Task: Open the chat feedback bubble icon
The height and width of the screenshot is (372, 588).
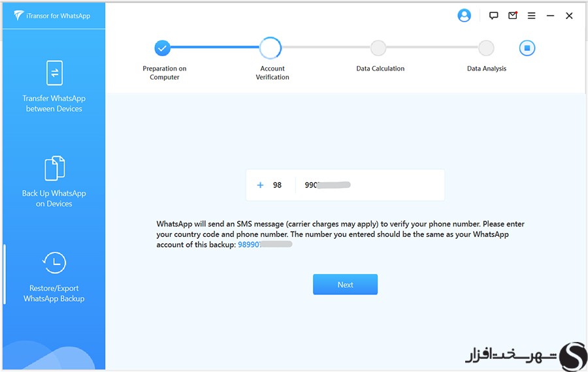Action: click(x=493, y=16)
